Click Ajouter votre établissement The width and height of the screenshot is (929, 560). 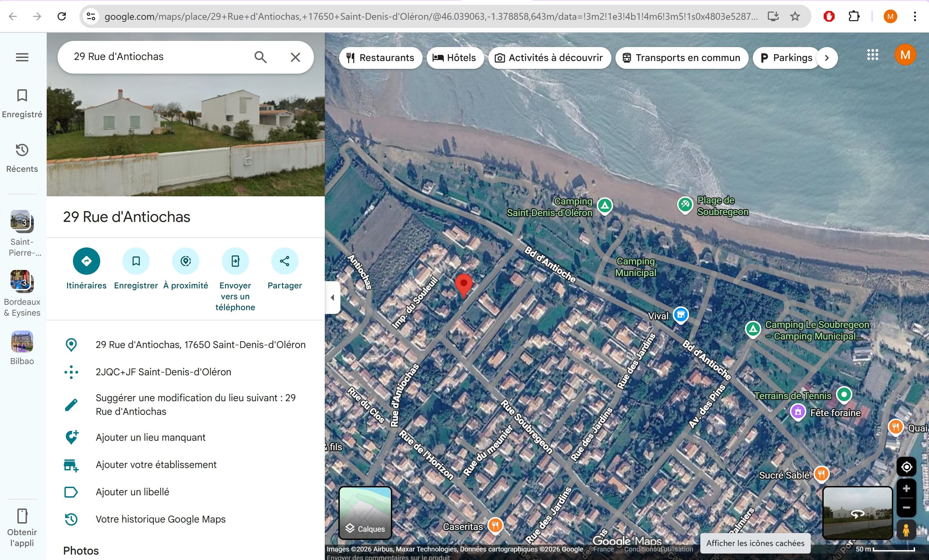click(185, 465)
